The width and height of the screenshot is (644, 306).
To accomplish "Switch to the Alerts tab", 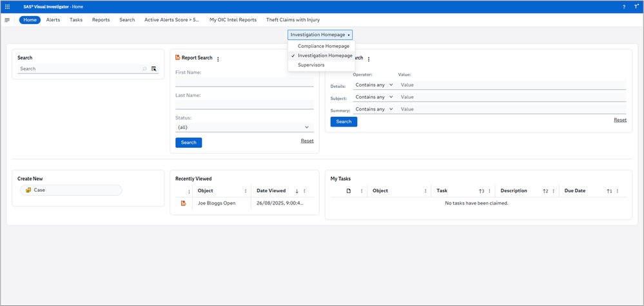I will pos(53,20).
